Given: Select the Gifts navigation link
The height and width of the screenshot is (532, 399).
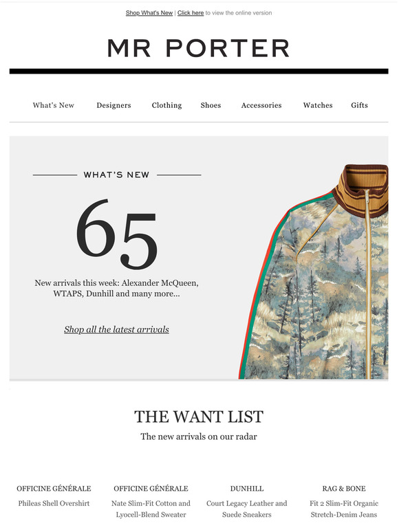Looking at the screenshot, I should (359, 105).
